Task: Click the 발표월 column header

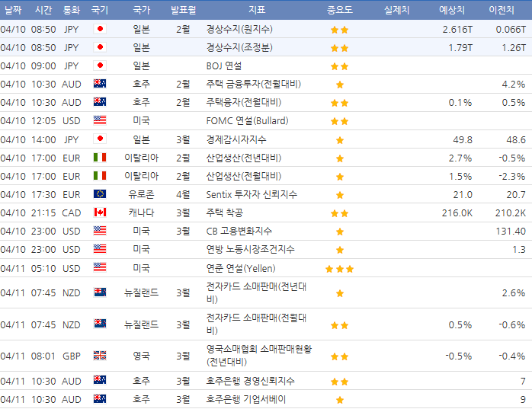Action: 183,10
